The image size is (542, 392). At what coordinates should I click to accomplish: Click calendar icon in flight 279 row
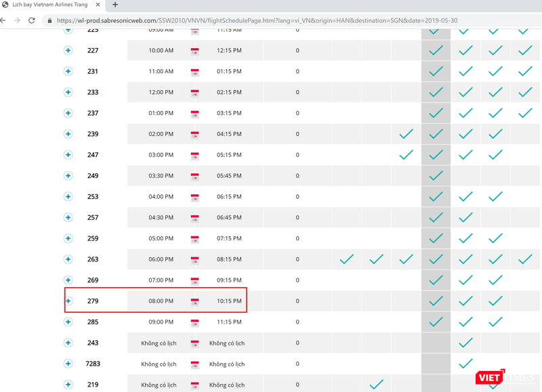195,301
